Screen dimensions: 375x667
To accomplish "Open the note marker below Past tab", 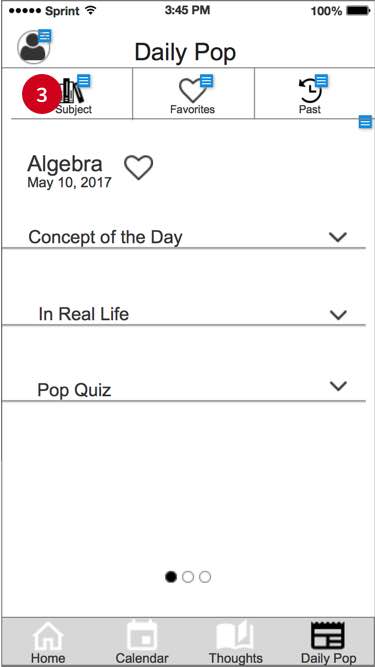I will tap(365, 121).
